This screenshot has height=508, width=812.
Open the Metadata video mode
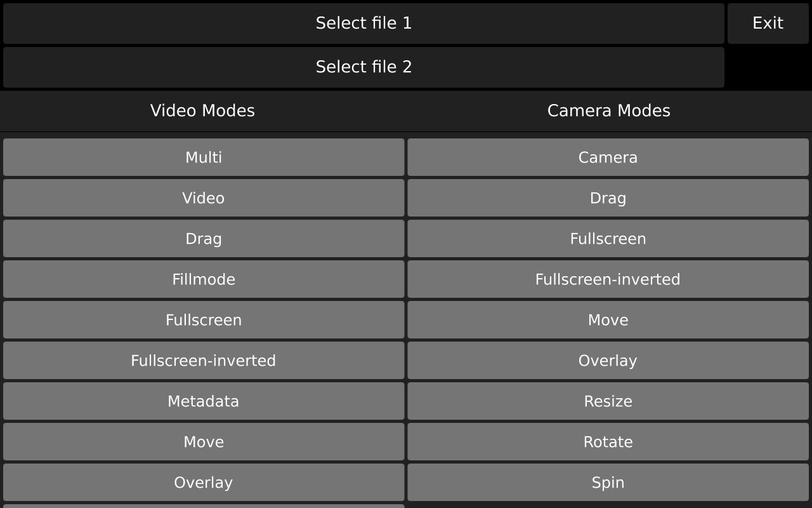(204, 401)
